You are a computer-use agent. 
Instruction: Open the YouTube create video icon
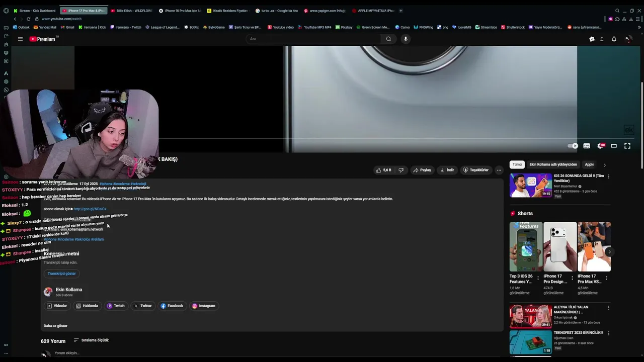coord(602,39)
